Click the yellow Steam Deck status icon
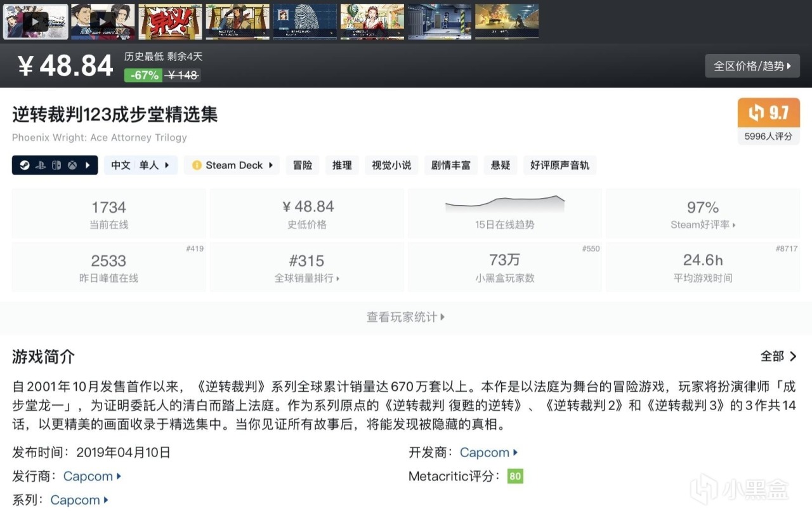Image resolution: width=812 pixels, height=518 pixels. click(x=196, y=166)
